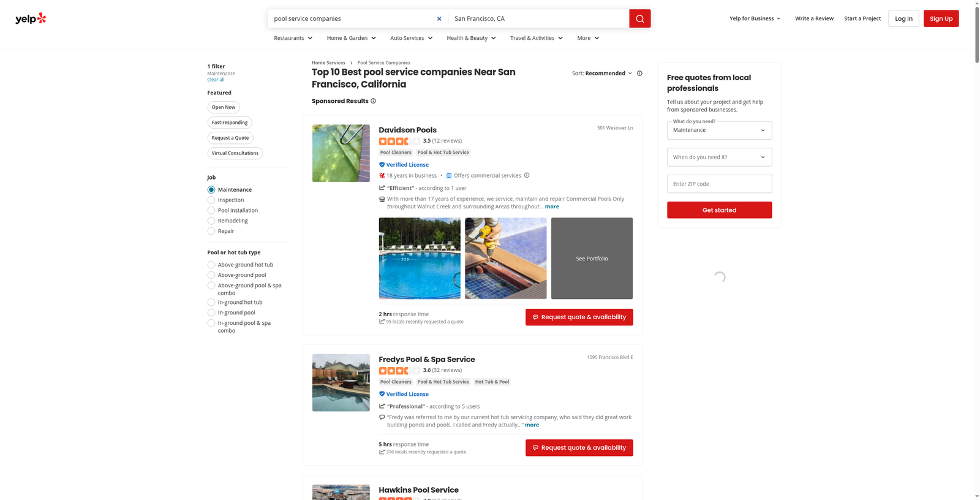Toggle the Request a Quote filter chip
This screenshot has height=500, width=980.
point(230,138)
